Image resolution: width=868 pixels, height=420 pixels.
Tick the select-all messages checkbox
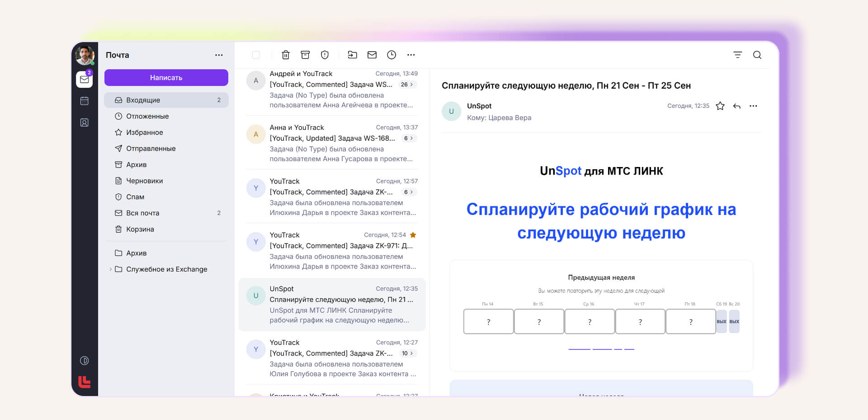(256, 55)
